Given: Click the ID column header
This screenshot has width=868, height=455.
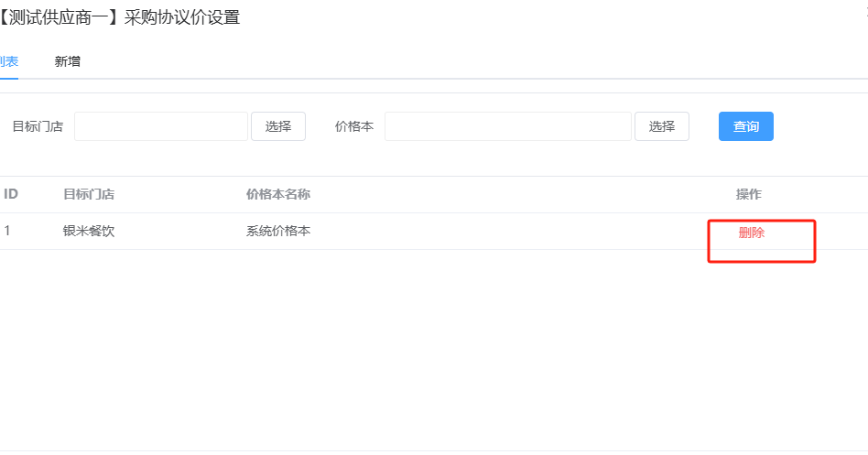Looking at the screenshot, I should pos(11,194).
